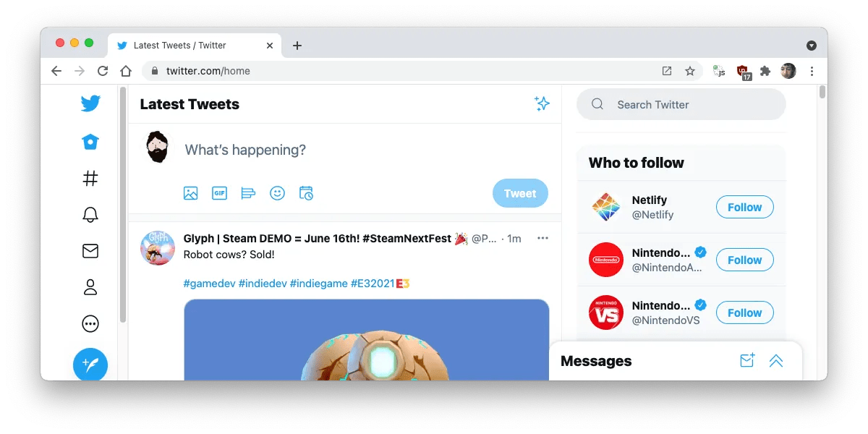The height and width of the screenshot is (434, 868).
Task: View Profile via the person icon
Action: click(x=90, y=287)
